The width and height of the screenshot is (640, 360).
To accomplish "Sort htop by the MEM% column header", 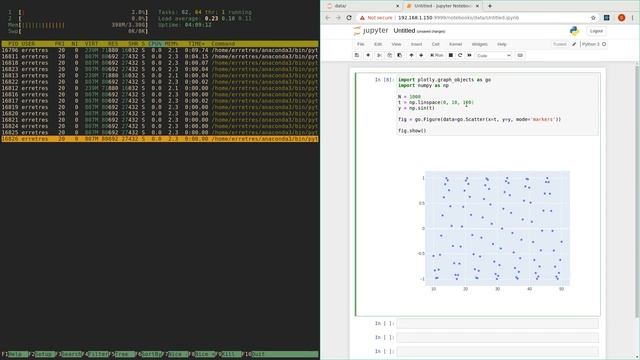I will (x=171, y=44).
